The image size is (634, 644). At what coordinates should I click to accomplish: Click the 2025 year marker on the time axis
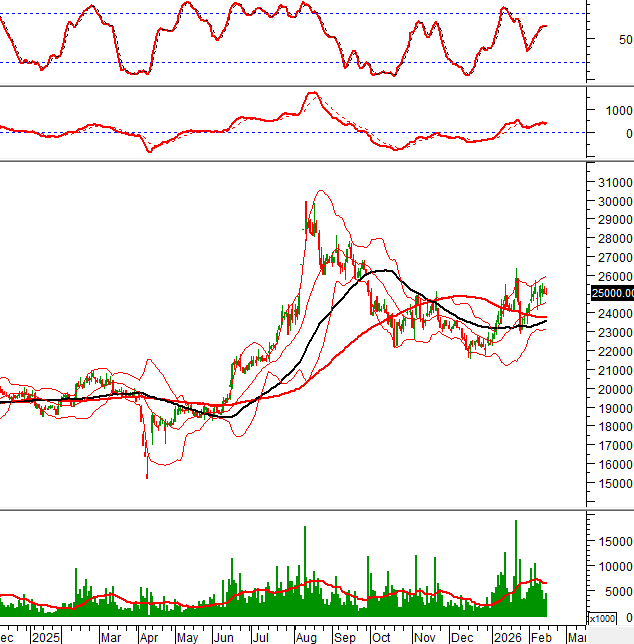click(x=45, y=636)
